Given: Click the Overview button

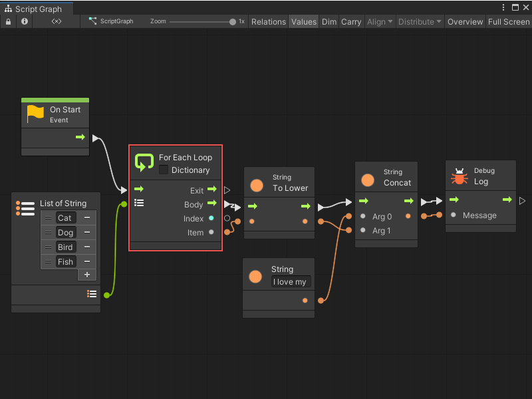Looking at the screenshot, I should pos(465,21).
